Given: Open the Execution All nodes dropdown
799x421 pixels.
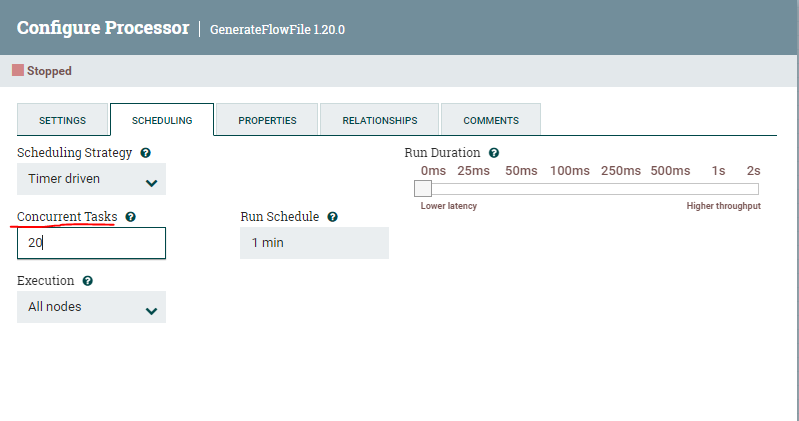Looking at the screenshot, I should (91, 307).
